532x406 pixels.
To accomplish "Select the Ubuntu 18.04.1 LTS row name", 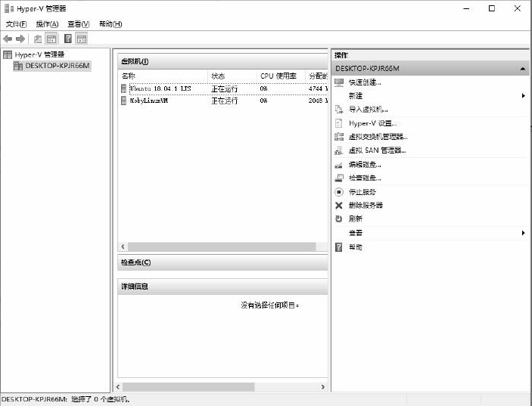I will 160,88.
